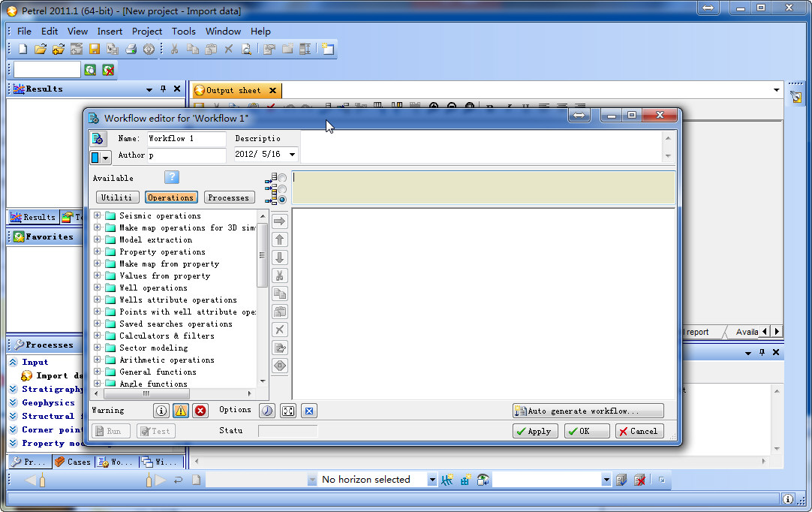Click the diamond breakpoint button in workflow editor
The width and height of the screenshot is (812, 512).
[280, 366]
